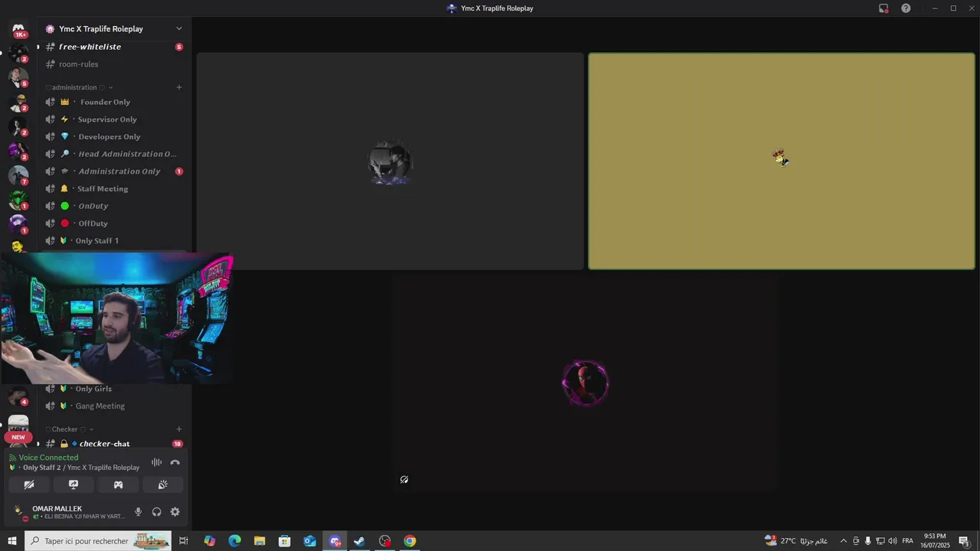Click the noise suppression waveform icon

point(156,462)
